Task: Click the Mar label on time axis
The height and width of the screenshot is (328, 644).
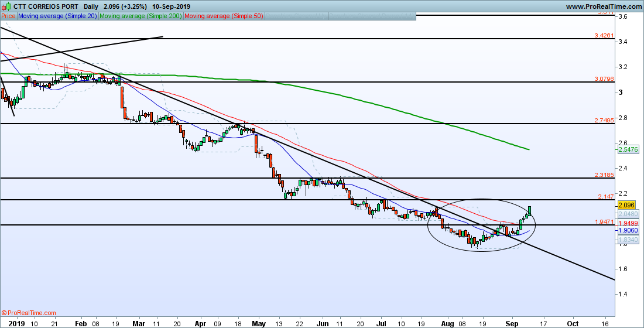Action: (x=140, y=323)
